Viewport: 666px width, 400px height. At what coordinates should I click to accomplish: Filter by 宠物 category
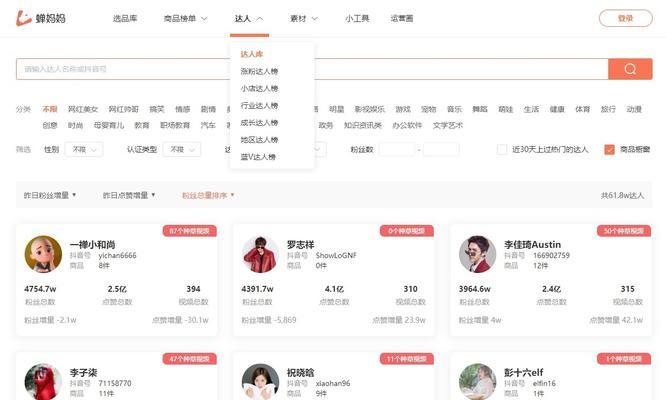pos(429,109)
